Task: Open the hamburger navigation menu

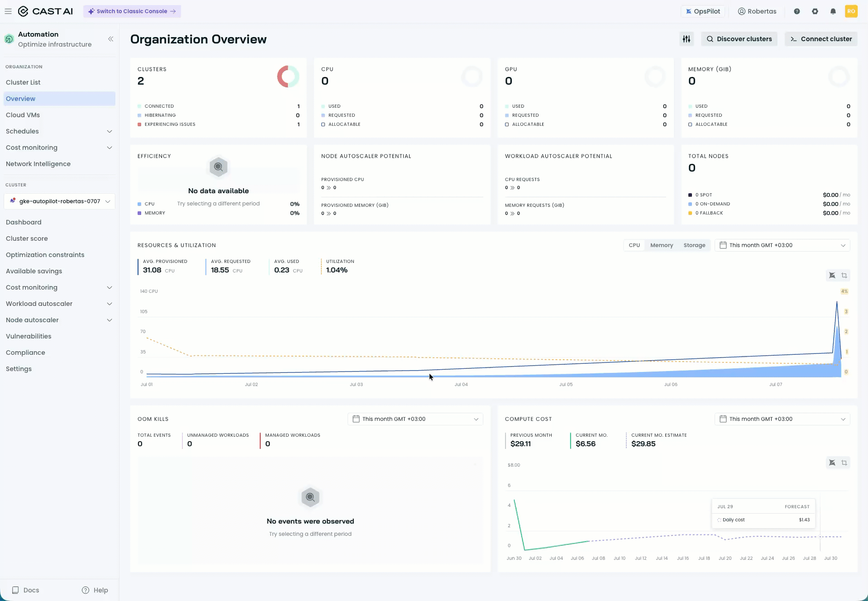Action: click(8, 11)
